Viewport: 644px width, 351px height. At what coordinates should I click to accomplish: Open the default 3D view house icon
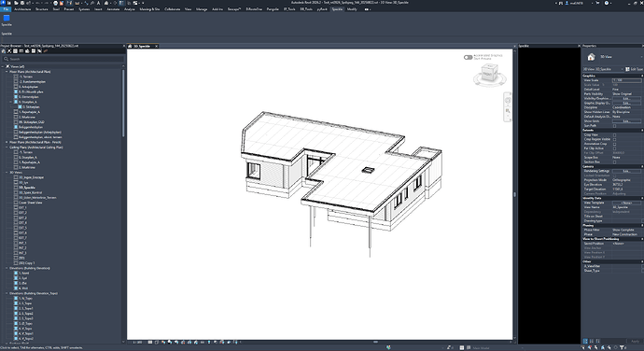pyautogui.click(x=106, y=3)
